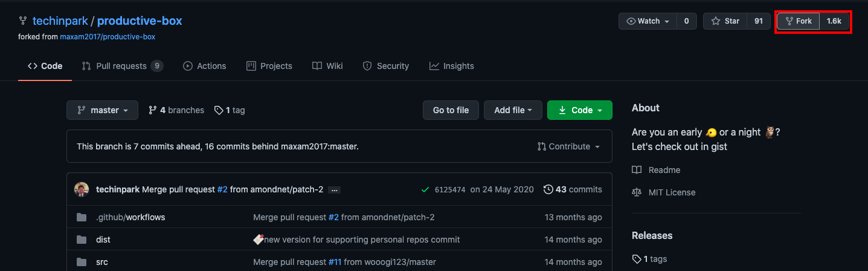Click the green check status icon
868x271 pixels.
(x=425, y=189)
